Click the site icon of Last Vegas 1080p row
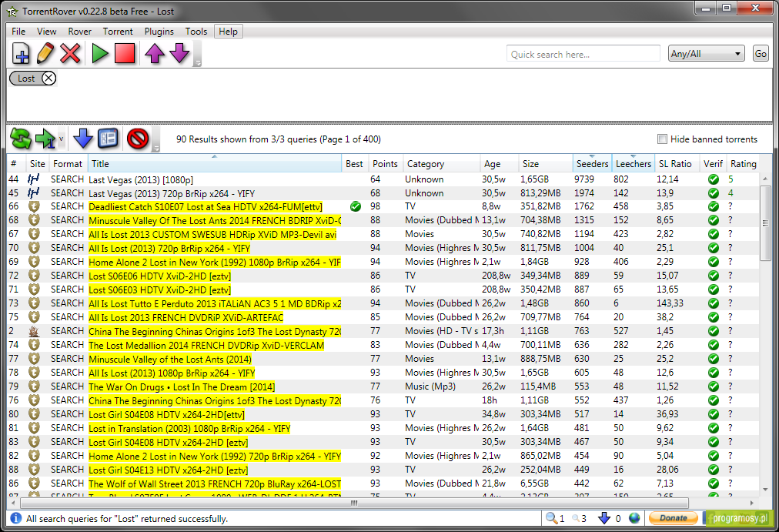Screen dimensions: 779x532 tap(34, 179)
